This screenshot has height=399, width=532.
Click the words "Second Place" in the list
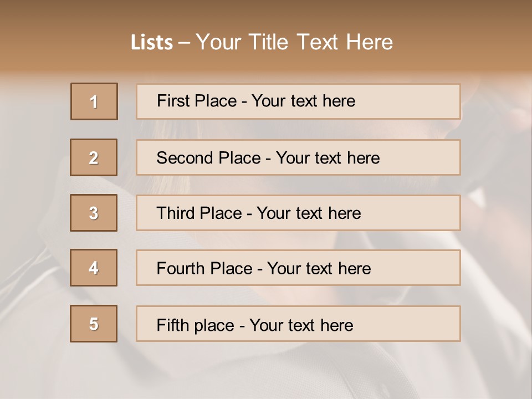pos(208,158)
